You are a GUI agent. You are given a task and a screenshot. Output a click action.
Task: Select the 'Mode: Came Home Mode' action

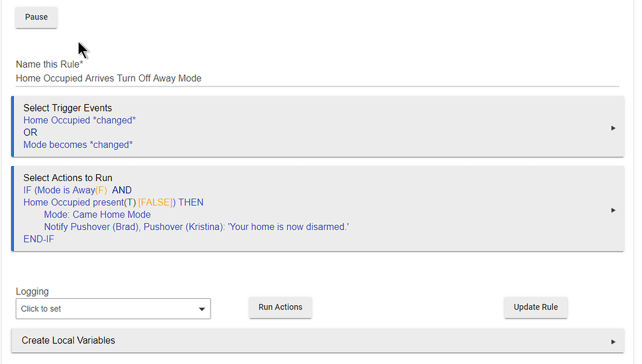tap(97, 214)
